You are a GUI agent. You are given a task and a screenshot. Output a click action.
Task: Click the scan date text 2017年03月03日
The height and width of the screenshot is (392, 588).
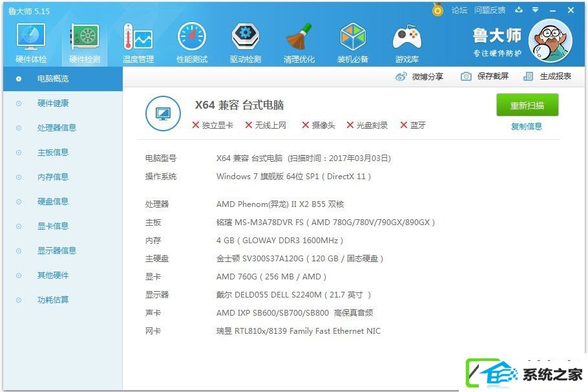pyautogui.click(x=358, y=158)
